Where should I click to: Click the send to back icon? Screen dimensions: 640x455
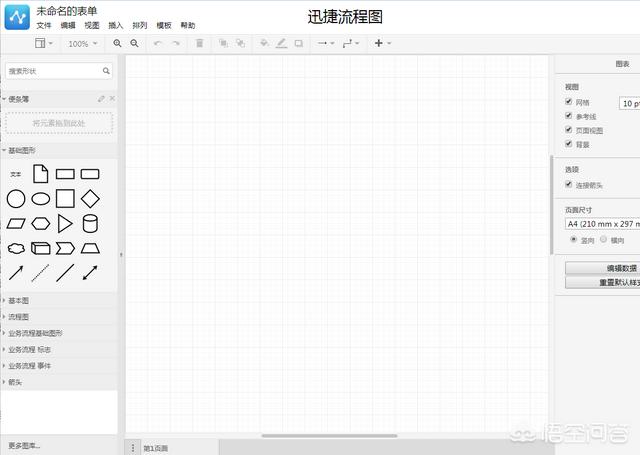click(240, 43)
